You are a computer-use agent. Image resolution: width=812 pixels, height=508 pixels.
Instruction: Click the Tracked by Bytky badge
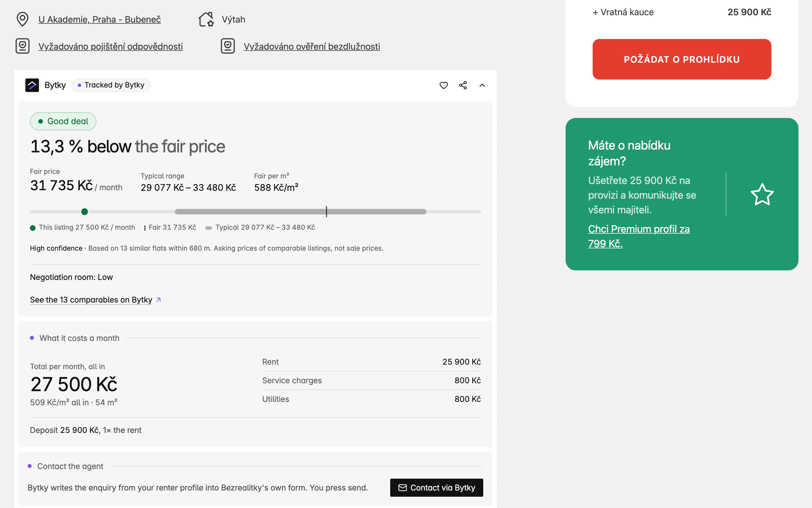(x=111, y=85)
